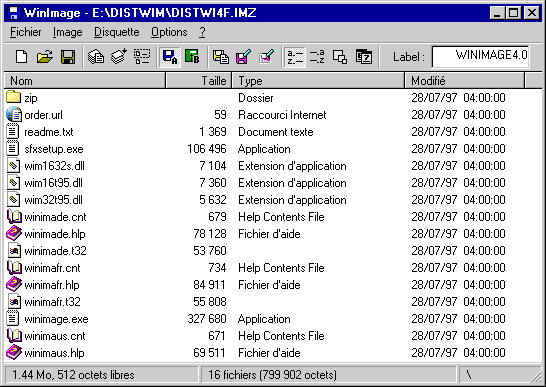Click the overlapping windows toolbar icon
Viewport: 546px width, 387px height.
point(340,56)
